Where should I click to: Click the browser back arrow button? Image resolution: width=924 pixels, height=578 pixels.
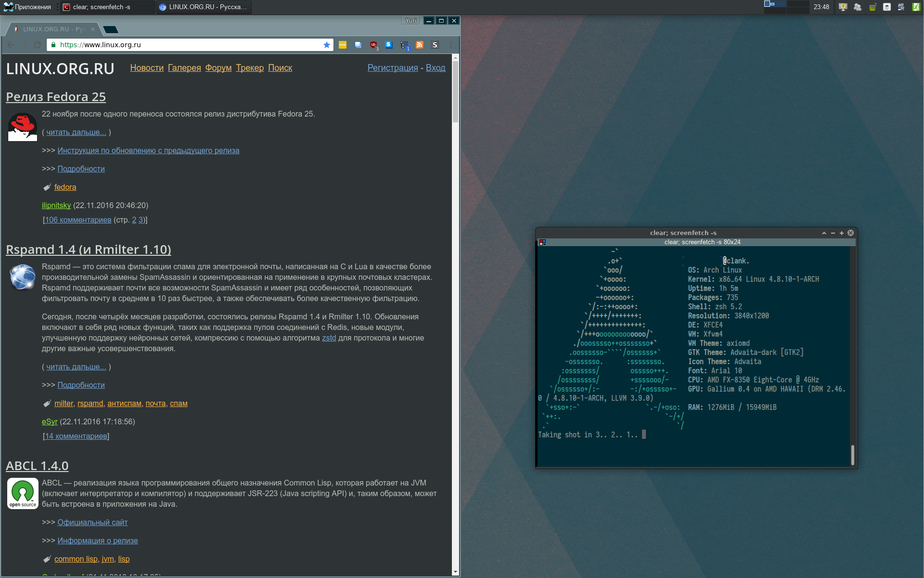[11, 45]
